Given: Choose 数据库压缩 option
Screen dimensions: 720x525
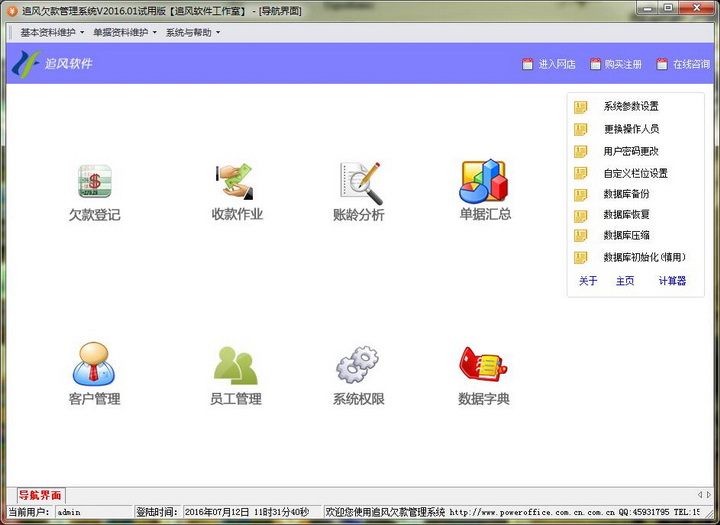Looking at the screenshot, I should click(626, 235).
